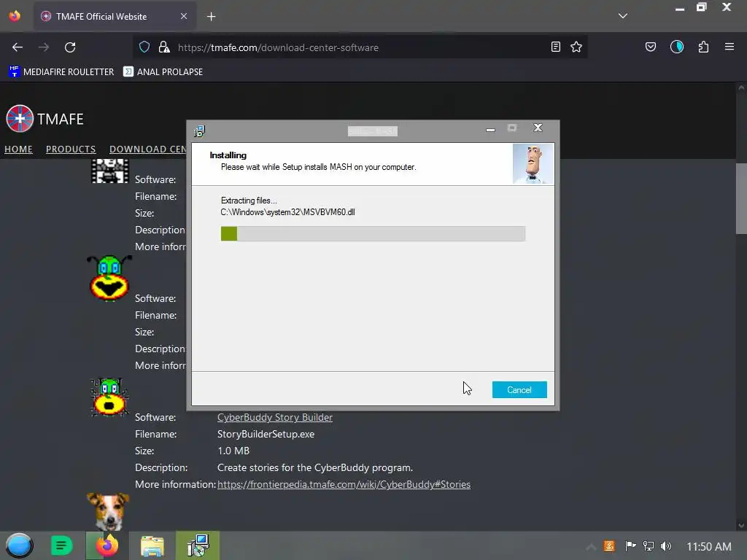Close the MASH installer dialog
This screenshot has height=560, width=747.
point(538,128)
